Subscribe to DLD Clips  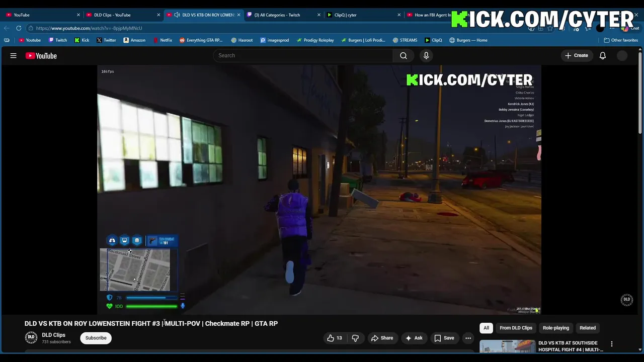96,338
